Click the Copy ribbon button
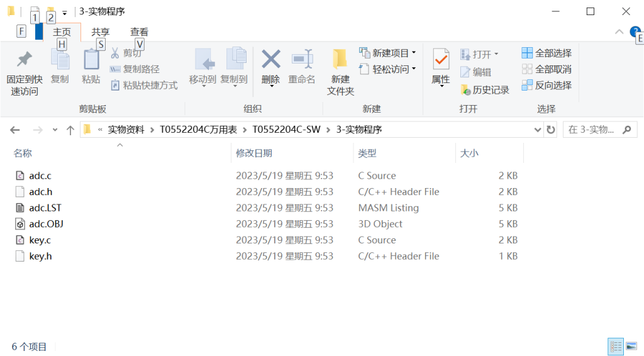The width and height of the screenshot is (644, 356). [x=60, y=67]
